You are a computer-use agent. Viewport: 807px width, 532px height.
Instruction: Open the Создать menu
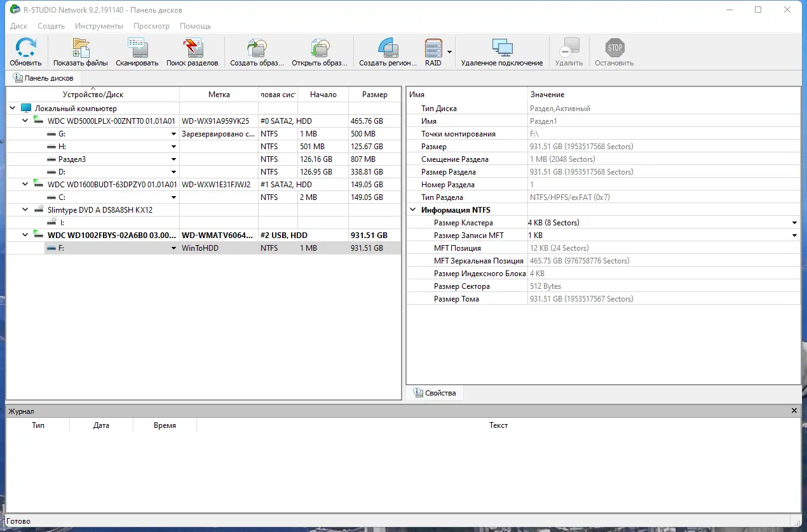51,26
